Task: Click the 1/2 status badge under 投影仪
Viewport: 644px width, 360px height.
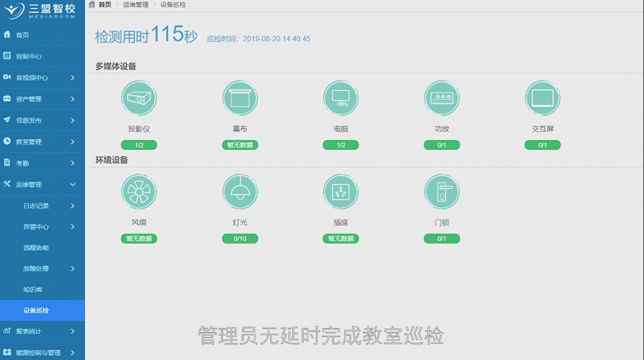Action: [139, 145]
